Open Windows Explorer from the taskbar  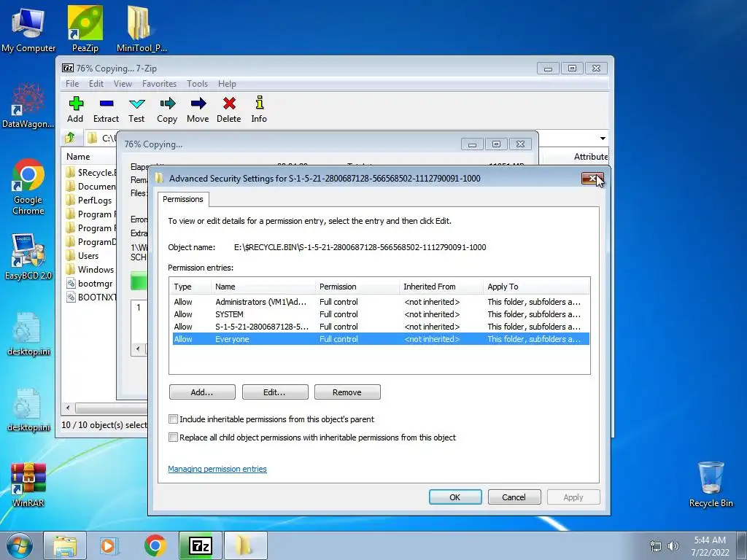65,545
